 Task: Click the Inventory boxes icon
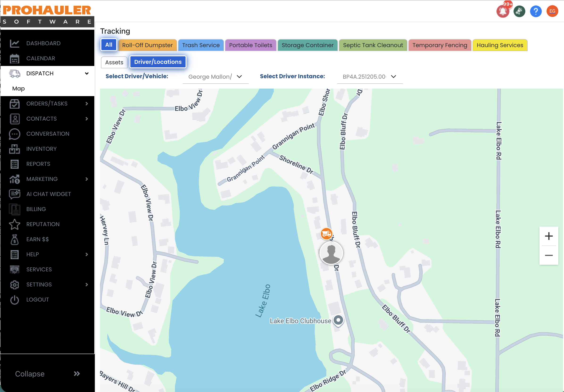pos(14,149)
